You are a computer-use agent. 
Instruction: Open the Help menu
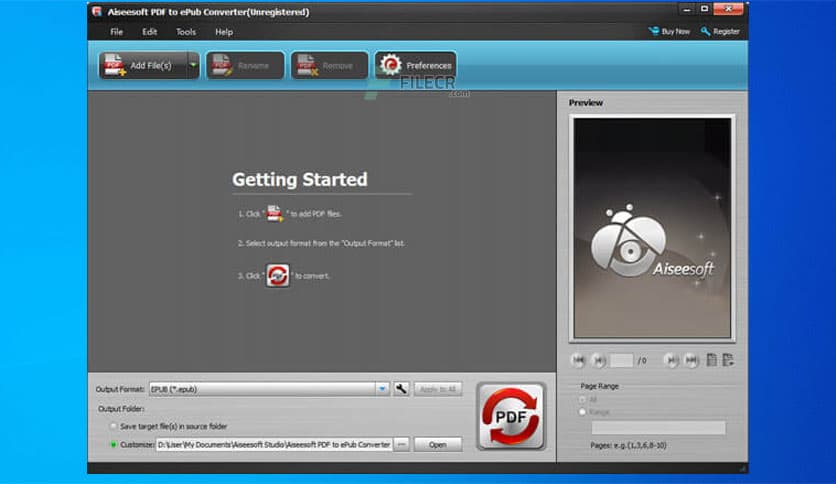point(224,32)
